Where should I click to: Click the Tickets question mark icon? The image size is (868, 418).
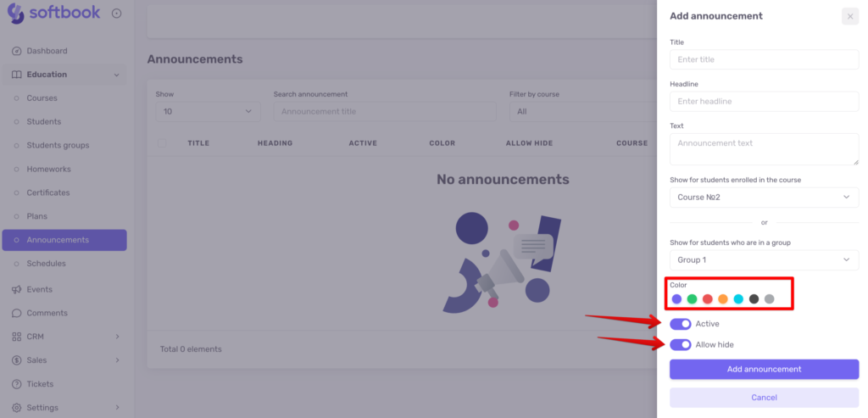17,384
